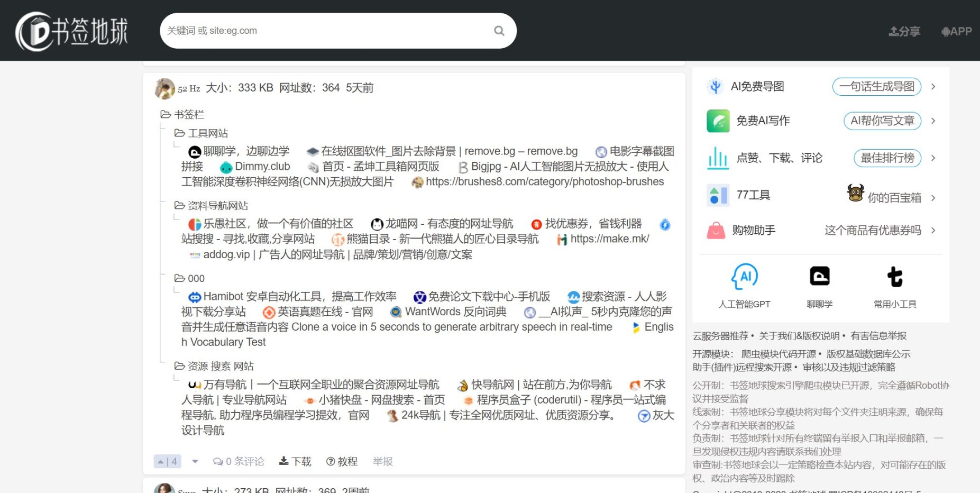Open the 常用小工具 shortcut icon
This screenshot has width=980, height=493.
tap(895, 276)
